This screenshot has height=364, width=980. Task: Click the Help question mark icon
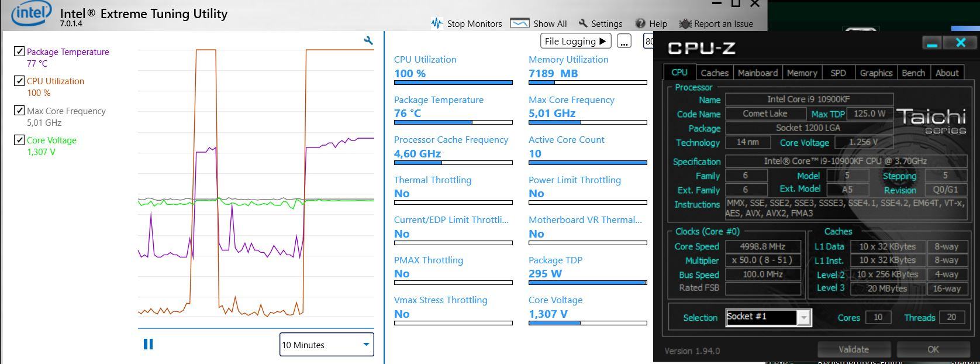[640, 23]
